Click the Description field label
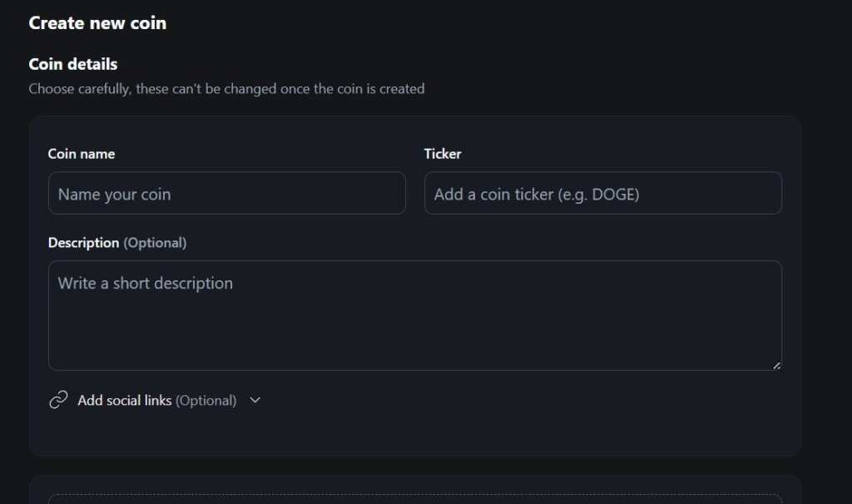 (x=83, y=243)
